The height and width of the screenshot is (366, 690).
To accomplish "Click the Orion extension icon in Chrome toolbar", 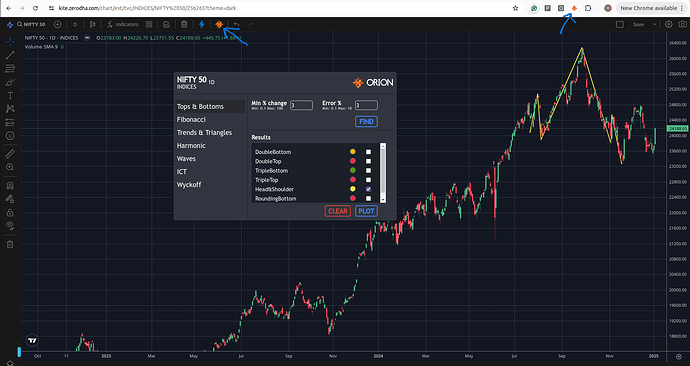I will [x=574, y=8].
